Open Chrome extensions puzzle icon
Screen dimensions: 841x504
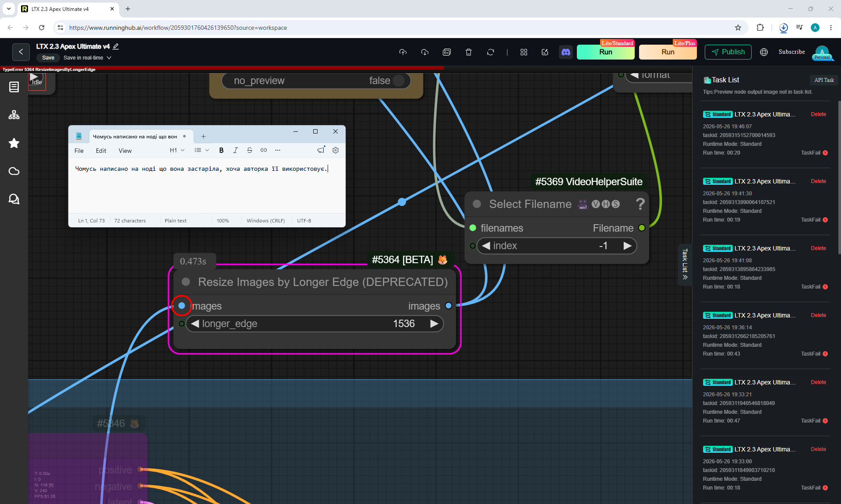pos(760,28)
